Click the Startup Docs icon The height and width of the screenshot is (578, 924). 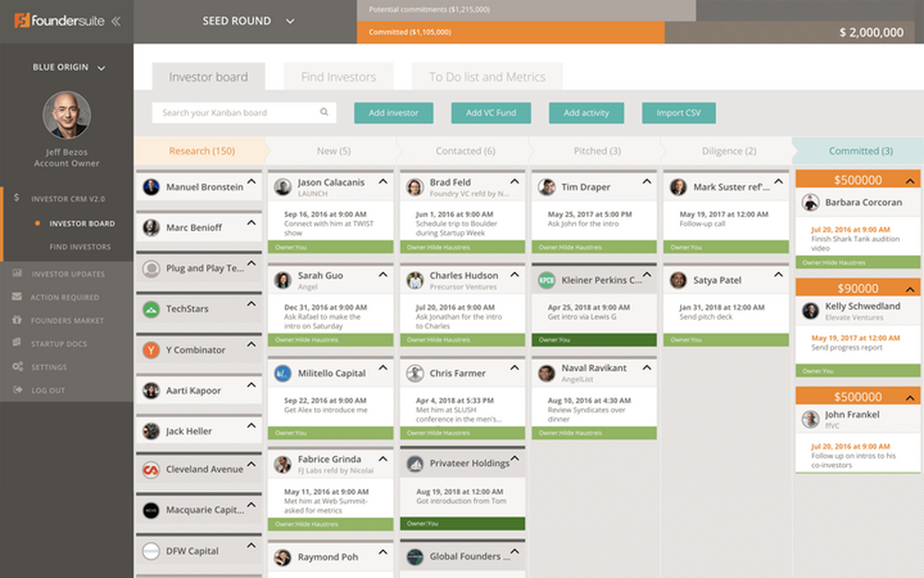[x=17, y=343]
